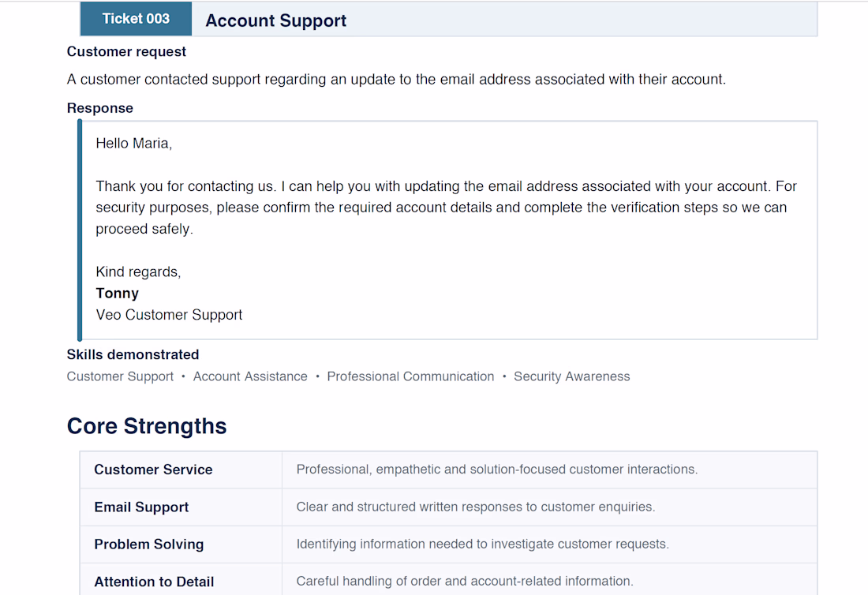Select the Account Assistance skill tag
Image resolution: width=868 pixels, height=595 pixels.
pos(250,376)
